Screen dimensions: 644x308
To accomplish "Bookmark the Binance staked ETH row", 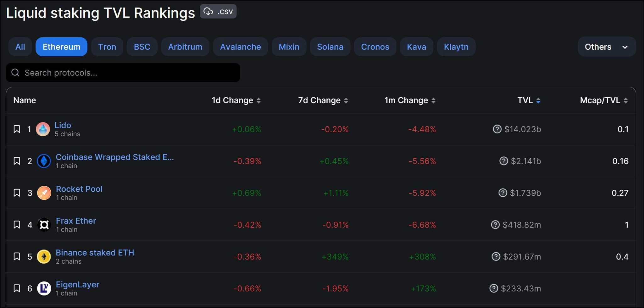I will click(17, 256).
